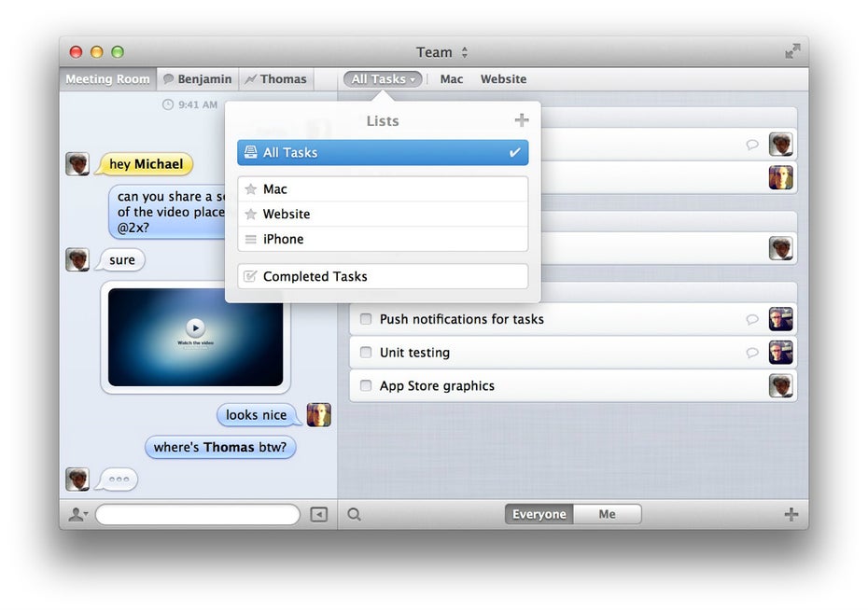
Task: Click the search magnifier icon
Action: tap(355, 514)
